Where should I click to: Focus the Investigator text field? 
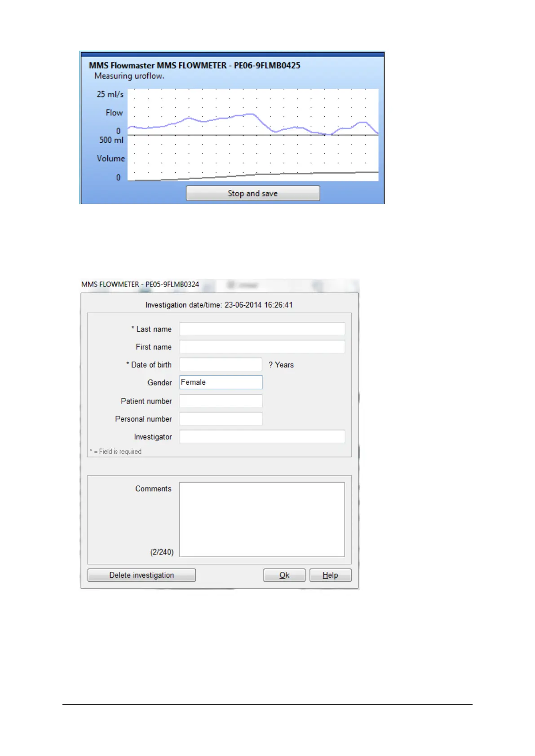click(x=262, y=437)
